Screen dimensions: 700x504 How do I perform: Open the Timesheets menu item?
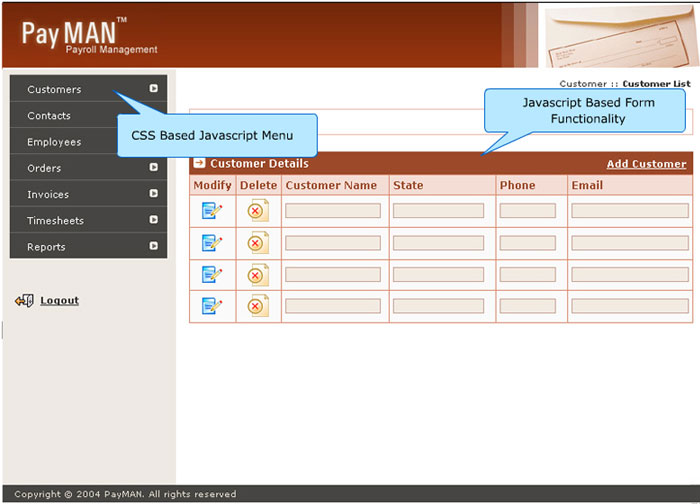[x=88, y=221]
